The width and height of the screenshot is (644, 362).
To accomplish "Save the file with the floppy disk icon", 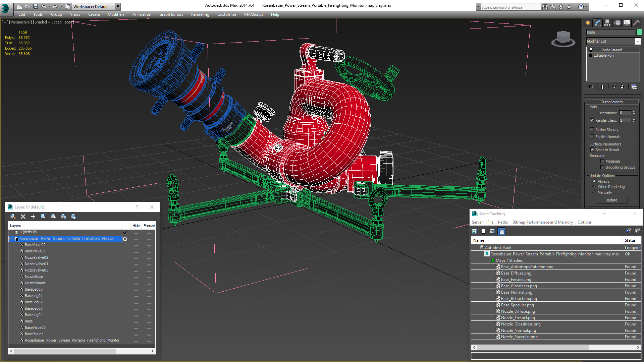I will [35, 6].
